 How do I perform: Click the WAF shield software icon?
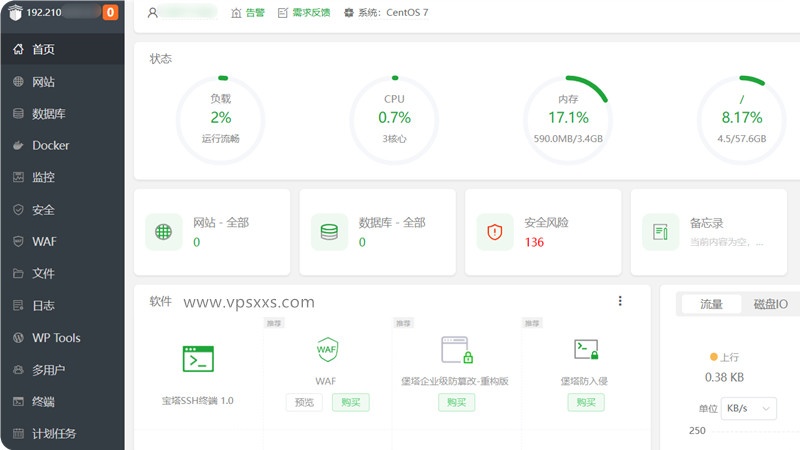click(327, 349)
